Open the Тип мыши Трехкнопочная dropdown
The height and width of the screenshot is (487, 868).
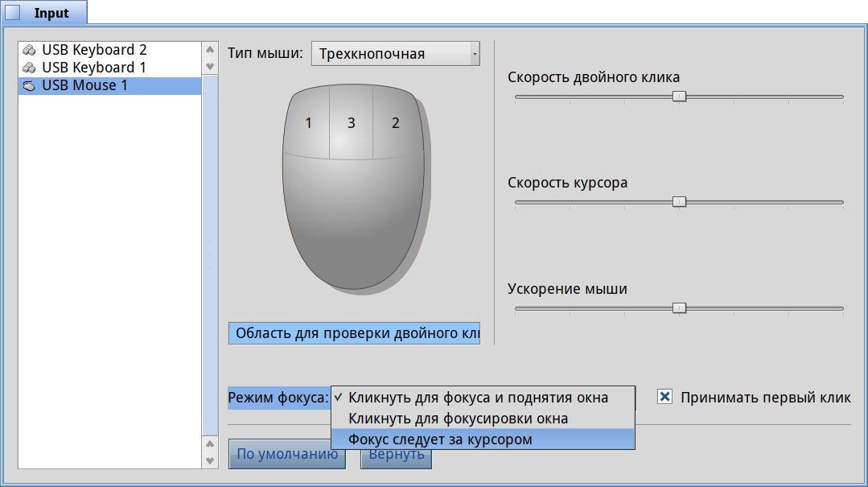click(x=395, y=54)
